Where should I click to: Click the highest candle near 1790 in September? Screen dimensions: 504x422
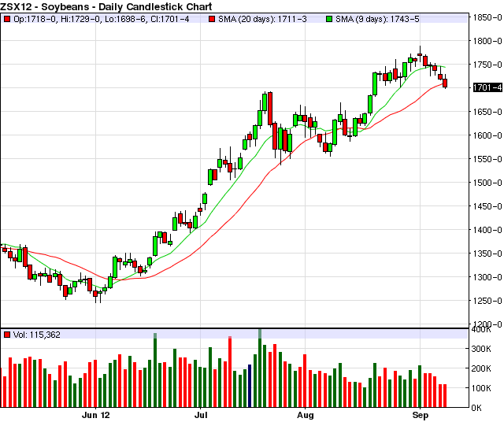pos(420,54)
